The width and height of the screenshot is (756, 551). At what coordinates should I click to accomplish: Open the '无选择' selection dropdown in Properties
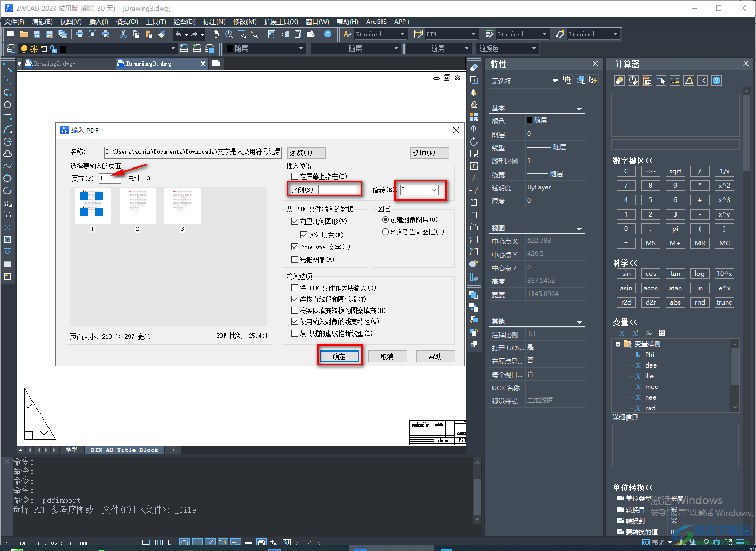pyautogui.click(x=555, y=81)
